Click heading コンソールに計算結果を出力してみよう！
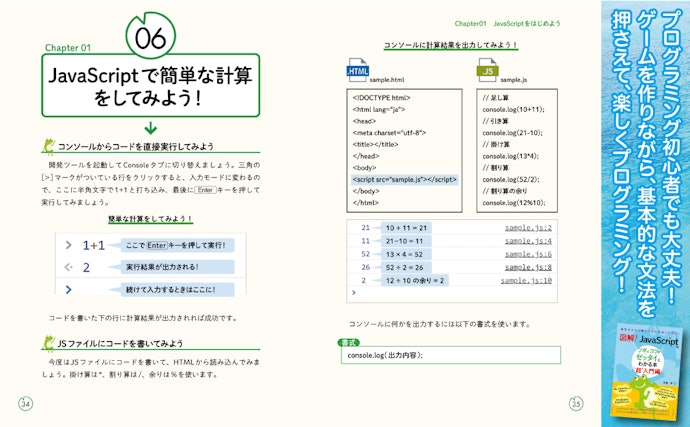The width and height of the screenshot is (690, 427). click(451, 45)
